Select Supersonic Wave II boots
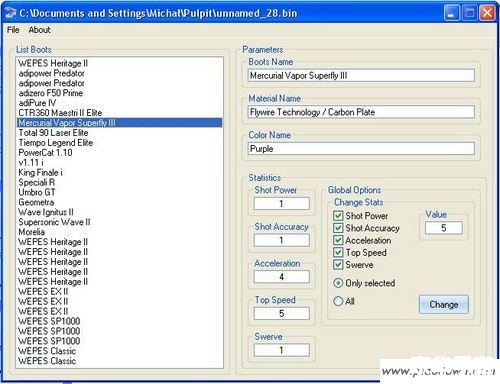 pyautogui.click(x=119, y=222)
